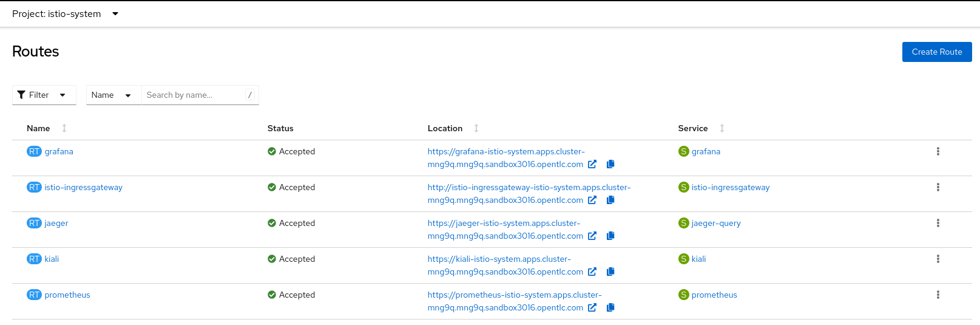Focus the Search by name input field
This screenshot has height=325, width=980.
coord(200,95)
